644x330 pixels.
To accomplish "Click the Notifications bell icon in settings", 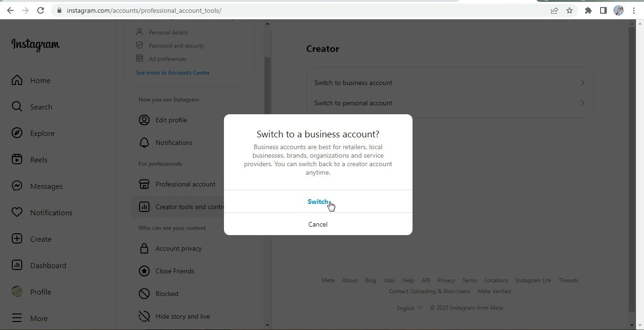I will (x=144, y=143).
